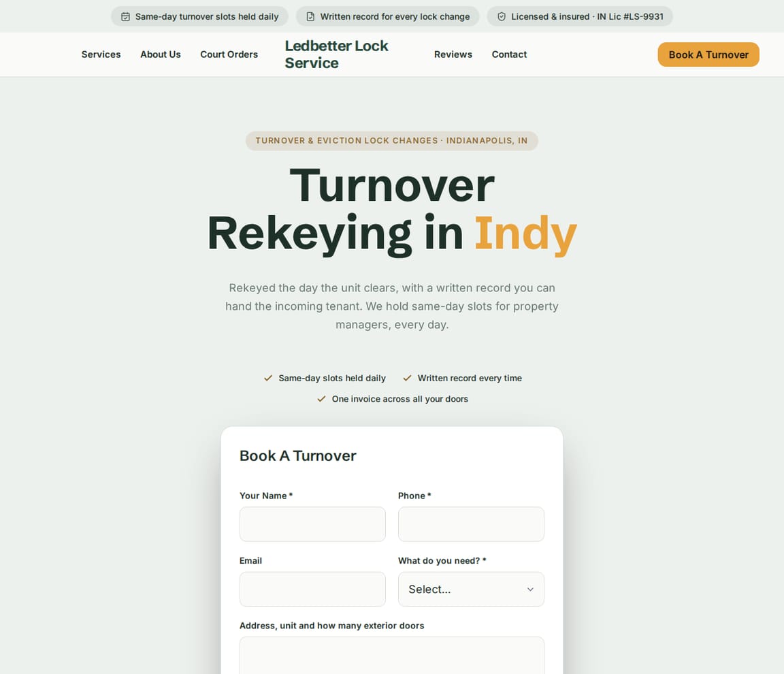The image size is (784, 674).
Task: Click the shield icon beside 'Licensed & insured'
Action: 502,16
